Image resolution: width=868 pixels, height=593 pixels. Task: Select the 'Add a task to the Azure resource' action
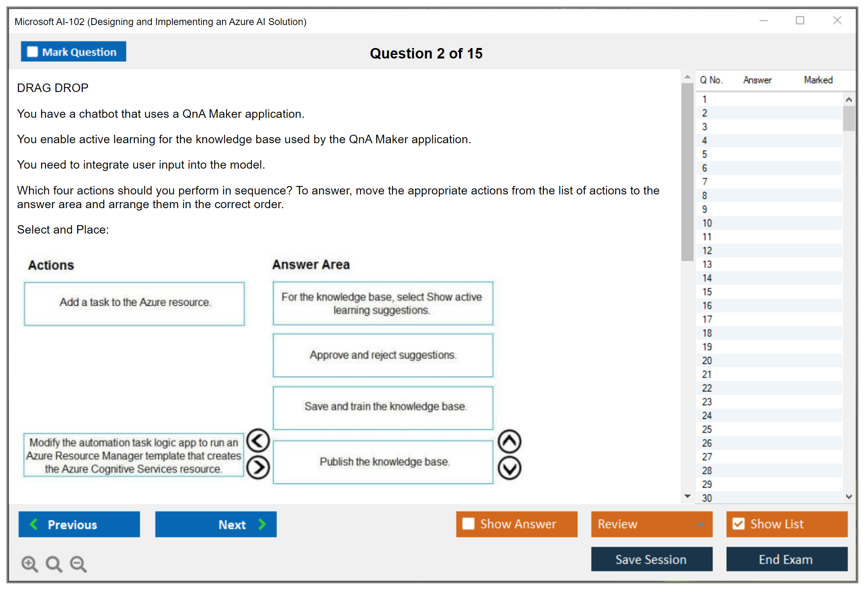click(134, 303)
